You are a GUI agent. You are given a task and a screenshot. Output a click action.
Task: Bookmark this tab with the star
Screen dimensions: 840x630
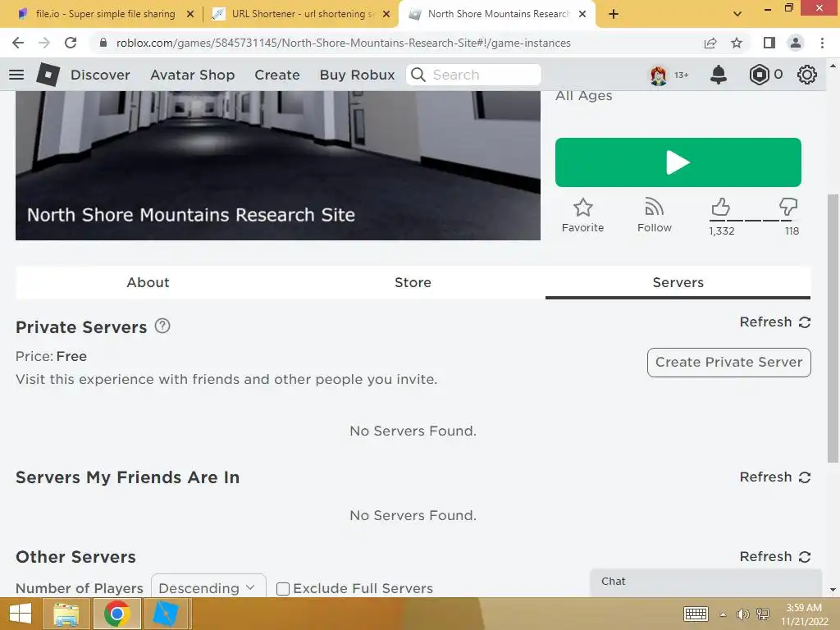pos(737,43)
